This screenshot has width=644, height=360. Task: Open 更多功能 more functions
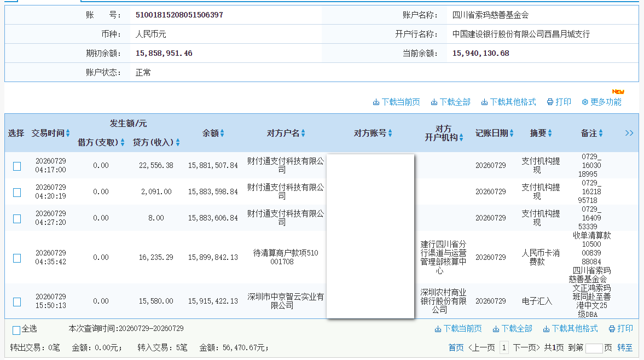602,102
